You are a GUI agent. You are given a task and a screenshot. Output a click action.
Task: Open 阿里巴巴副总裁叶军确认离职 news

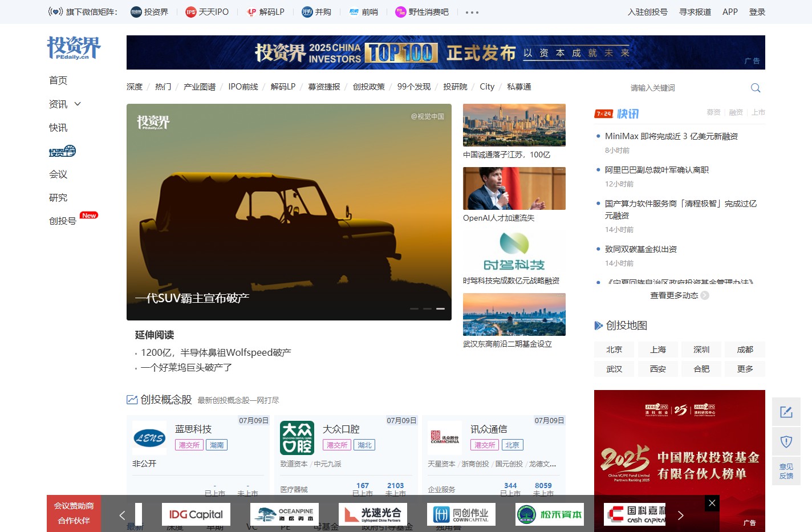click(x=657, y=170)
